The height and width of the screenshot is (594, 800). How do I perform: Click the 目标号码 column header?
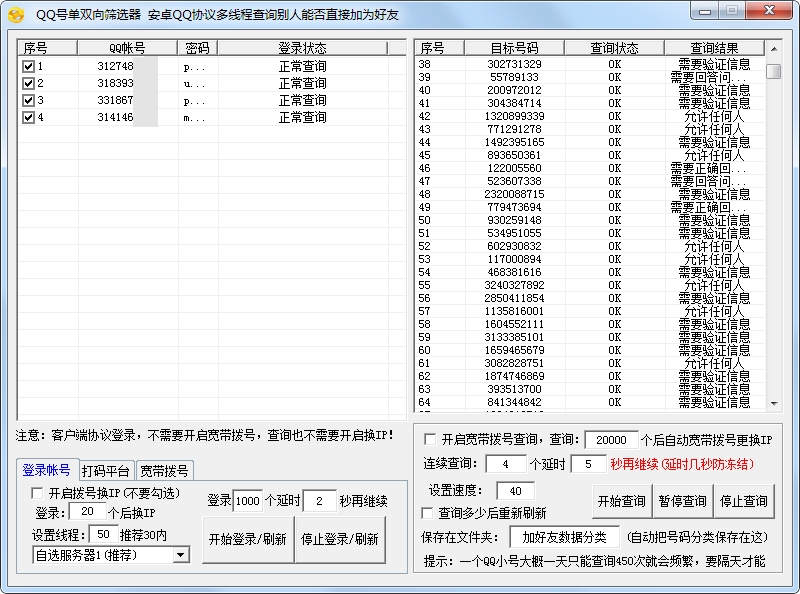[514, 48]
